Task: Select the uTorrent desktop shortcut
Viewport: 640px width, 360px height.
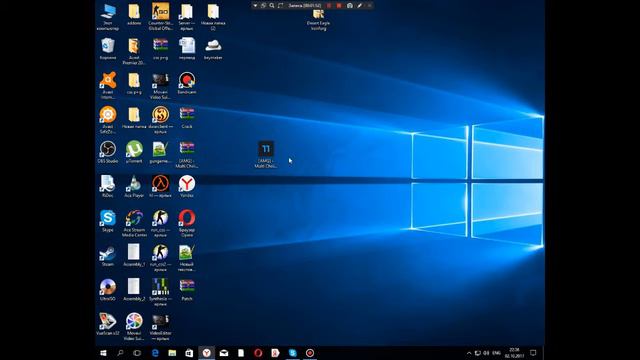Action: pos(134,152)
